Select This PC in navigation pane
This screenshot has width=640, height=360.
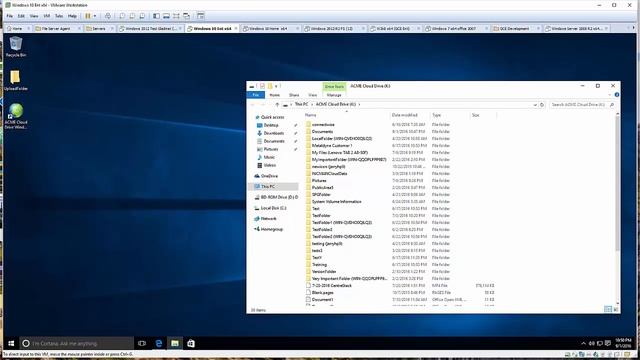coord(273,187)
